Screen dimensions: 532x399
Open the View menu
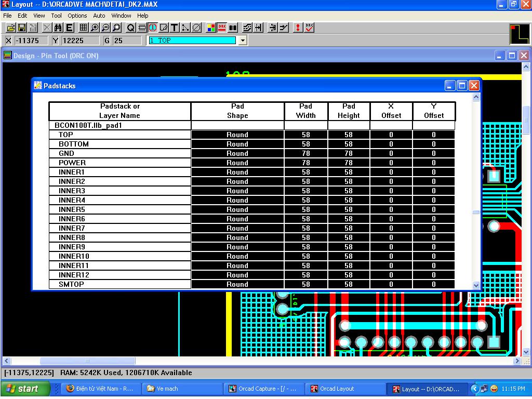(x=39, y=16)
